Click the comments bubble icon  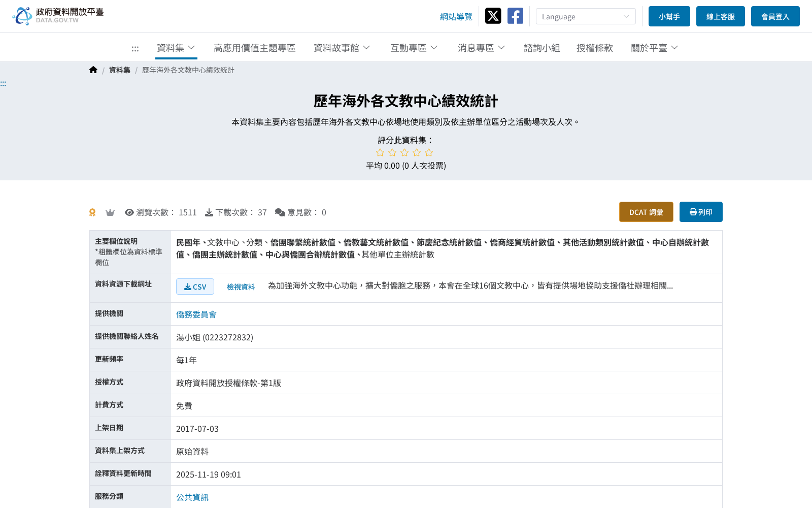[280, 212]
